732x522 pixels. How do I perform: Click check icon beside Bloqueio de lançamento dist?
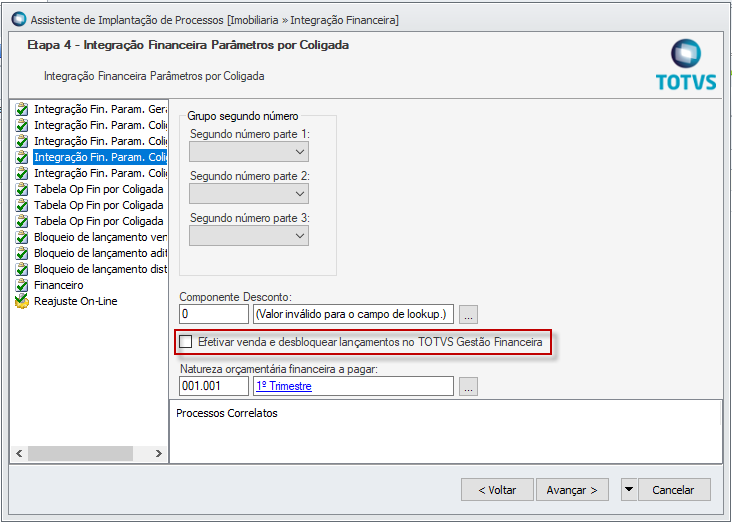22,269
